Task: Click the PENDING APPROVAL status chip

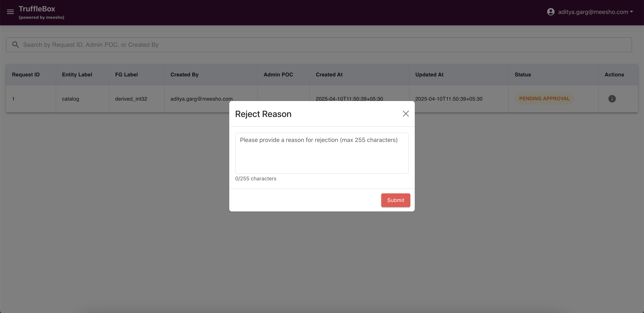Action: [x=544, y=99]
